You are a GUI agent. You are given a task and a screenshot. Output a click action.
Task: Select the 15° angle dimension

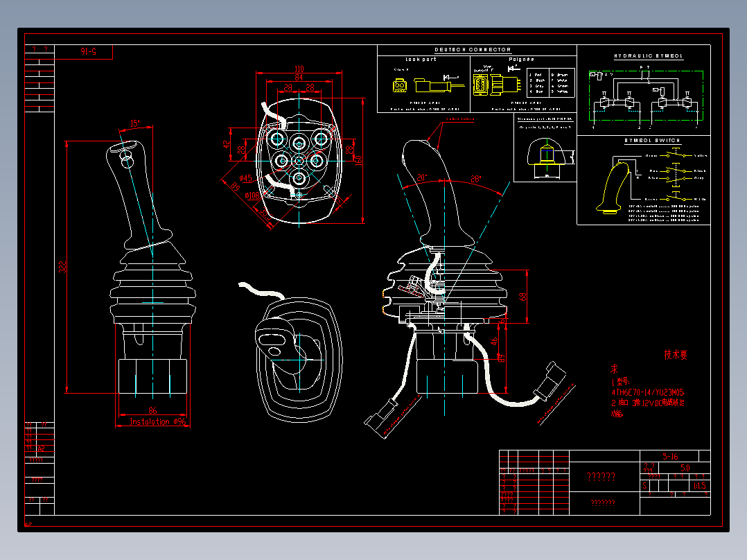[135, 123]
